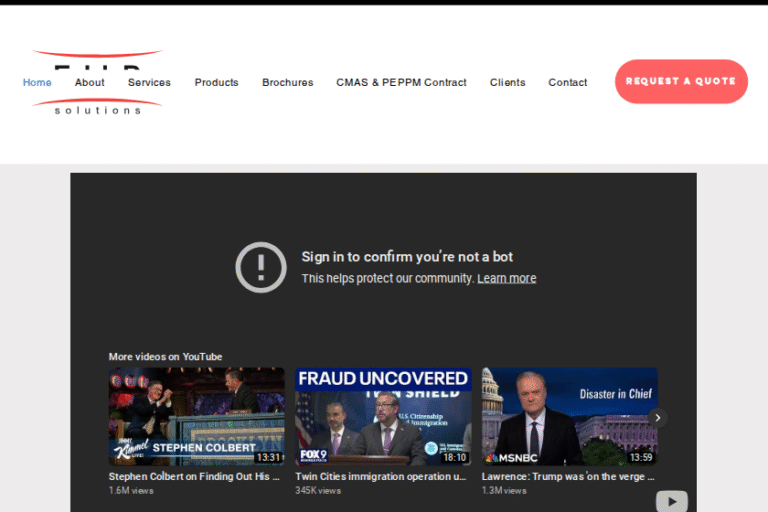Select Products in the navigation bar
The image size is (768, 512).
tap(216, 82)
